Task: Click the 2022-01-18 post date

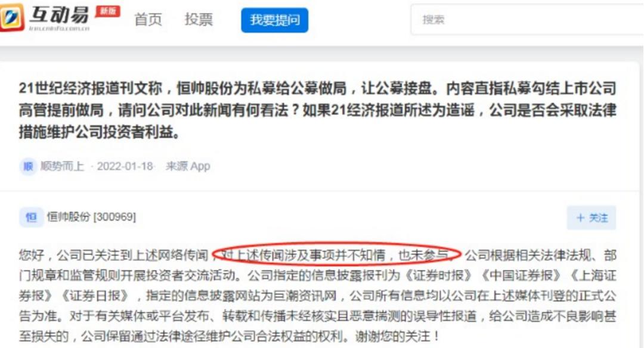Action: tap(125, 166)
